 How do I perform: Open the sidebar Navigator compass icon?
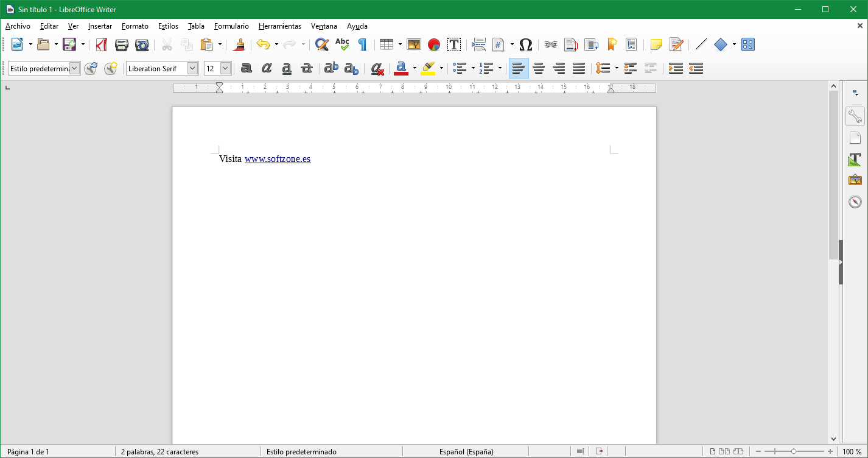click(x=855, y=202)
